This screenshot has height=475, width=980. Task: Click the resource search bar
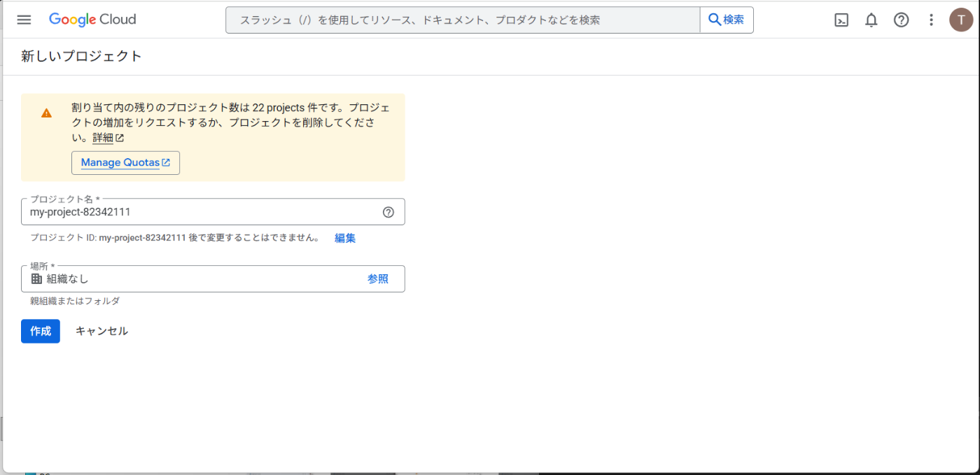[x=462, y=20]
